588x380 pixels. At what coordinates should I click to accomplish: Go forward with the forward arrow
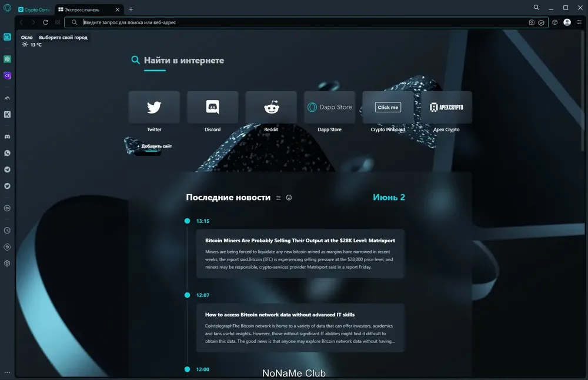tap(33, 22)
